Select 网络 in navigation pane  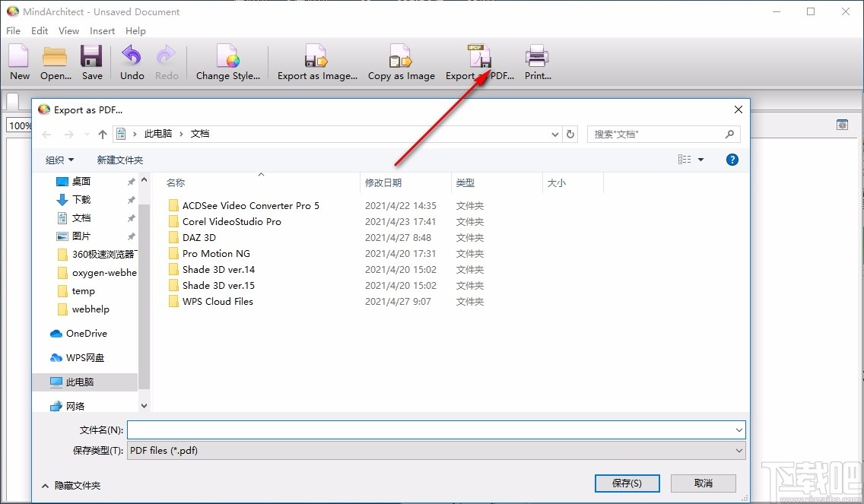[x=68, y=406]
